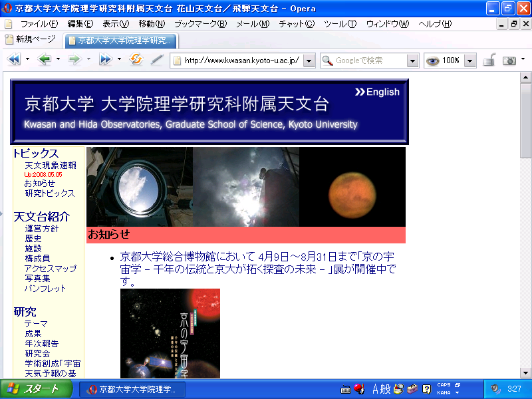Switch to the 京都大学大学院理学研究… tab
Screen dimensions: 532x399
pyautogui.click(x=122, y=41)
